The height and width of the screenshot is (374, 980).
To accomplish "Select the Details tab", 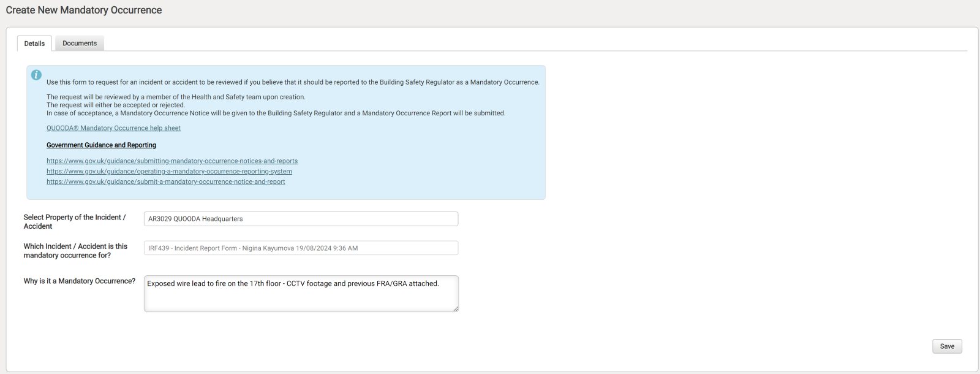I will (34, 44).
